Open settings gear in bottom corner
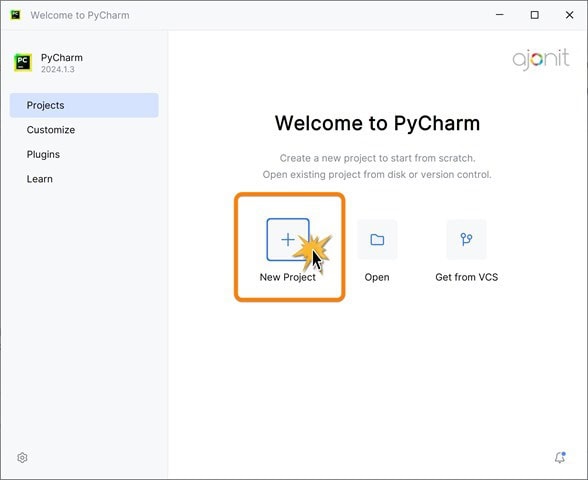 tap(22, 458)
